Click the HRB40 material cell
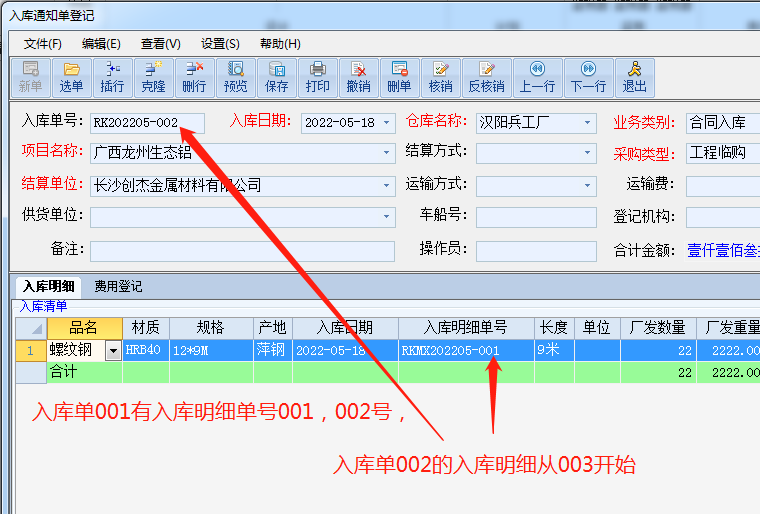This screenshot has height=514, width=760. 146,351
